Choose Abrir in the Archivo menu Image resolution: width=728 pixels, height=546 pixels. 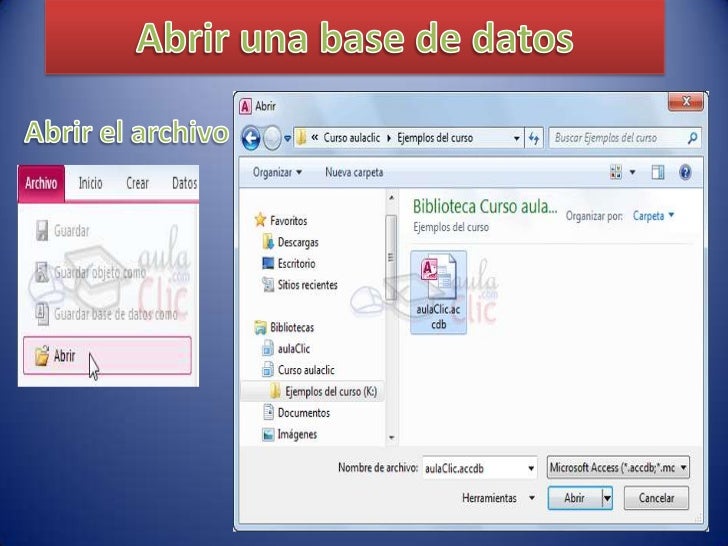pyautogui.click(x=107, y=356)
